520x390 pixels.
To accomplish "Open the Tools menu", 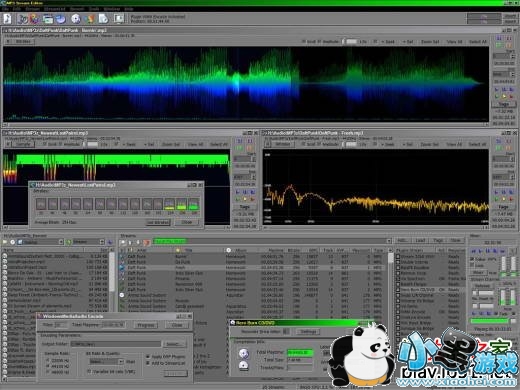I will click(x=94, y=9).
